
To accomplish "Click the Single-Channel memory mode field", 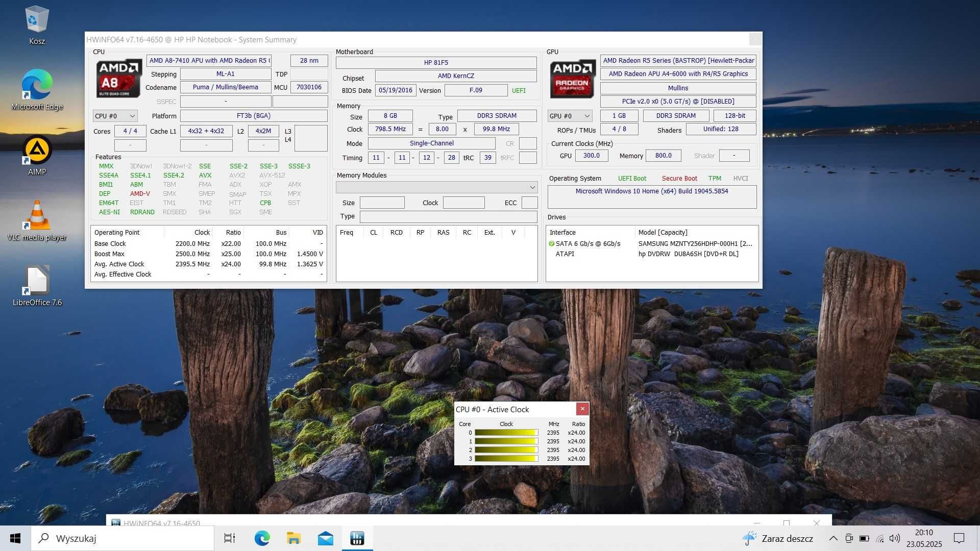I will tap(432, 143).
